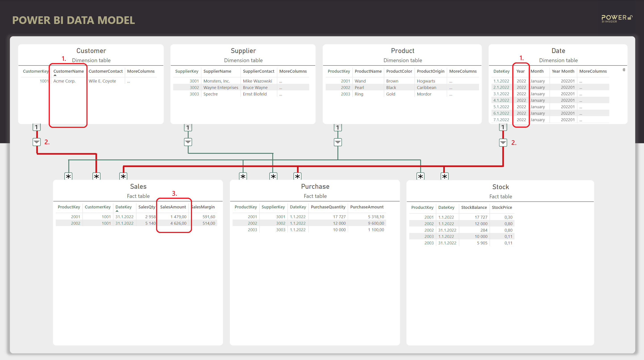Click the Power BI Insider logo
The image size is (644, 360).
tap(617, 19)
